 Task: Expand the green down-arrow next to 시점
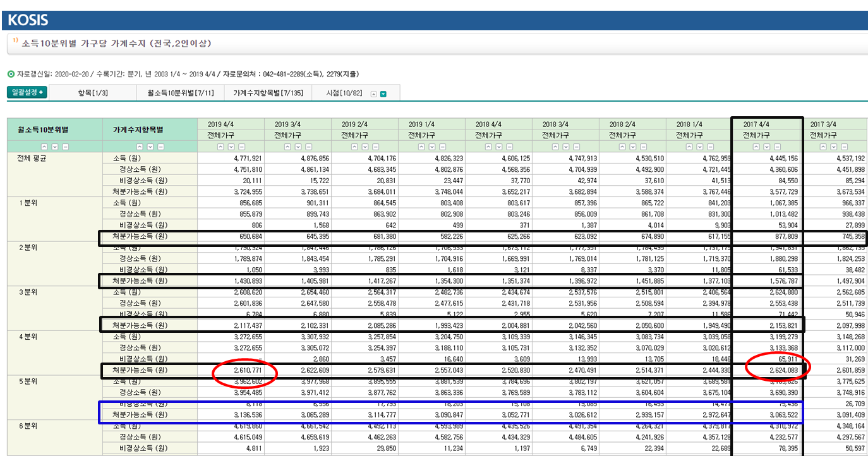[x=383, y=93]
